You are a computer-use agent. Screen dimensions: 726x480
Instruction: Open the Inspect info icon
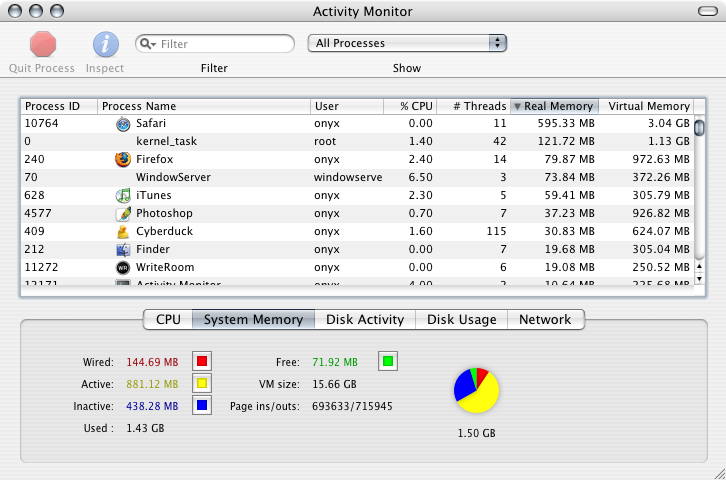pyautogui.click(x=106, y=44)
